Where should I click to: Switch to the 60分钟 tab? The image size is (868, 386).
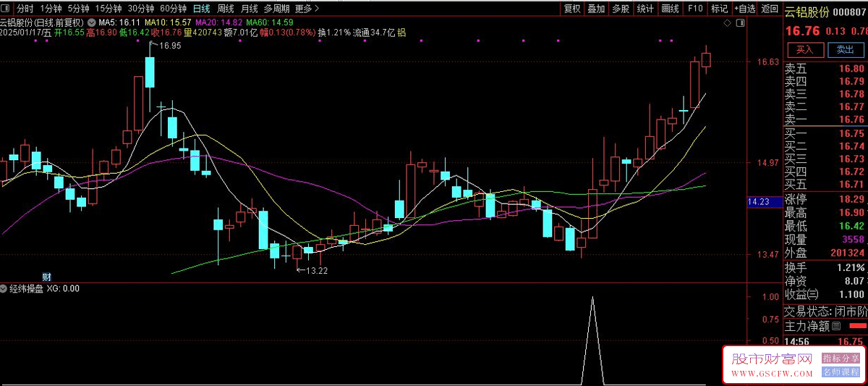click(173, 9)
